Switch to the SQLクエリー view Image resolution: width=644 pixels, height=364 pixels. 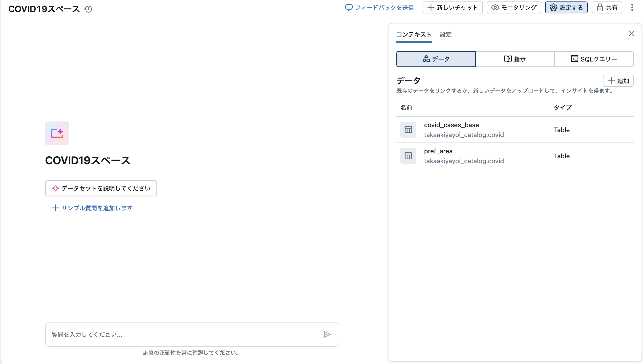pos(594,59)
